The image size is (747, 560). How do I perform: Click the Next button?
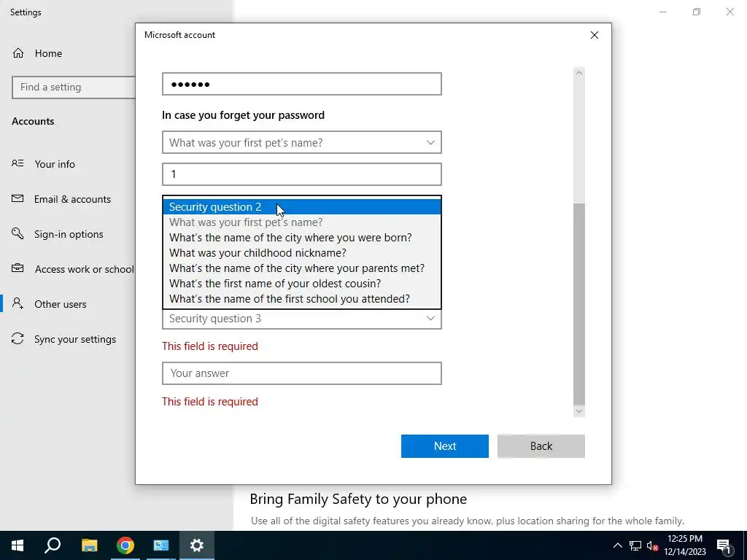coord(444,446)
